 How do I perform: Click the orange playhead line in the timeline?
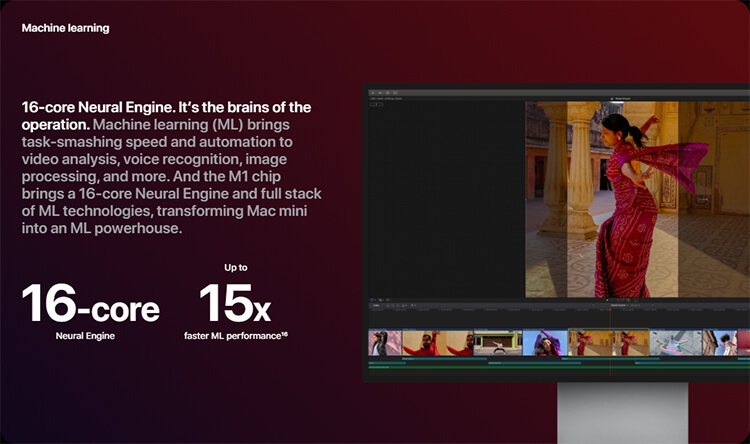click(x=610, y=342)
